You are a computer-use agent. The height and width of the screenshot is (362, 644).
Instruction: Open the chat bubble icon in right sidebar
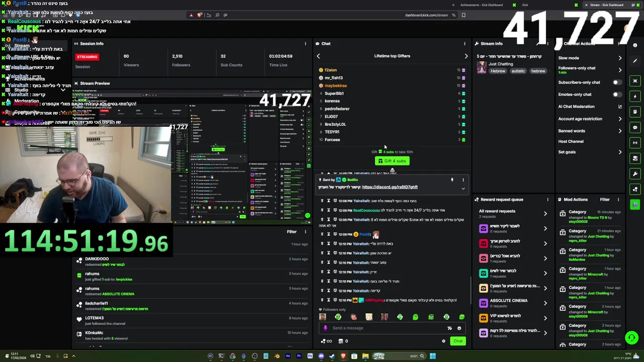tap(635, 127)
